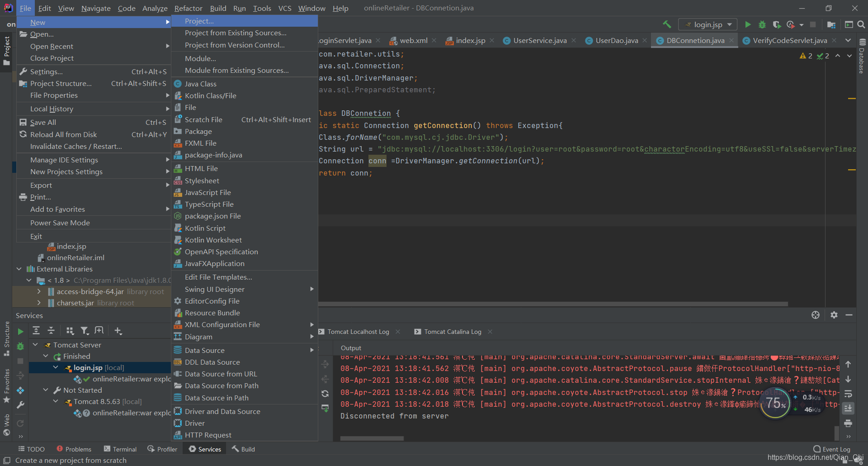Expand all services in toolbar
Screen dimensions: 868x466
pos(36,331)
